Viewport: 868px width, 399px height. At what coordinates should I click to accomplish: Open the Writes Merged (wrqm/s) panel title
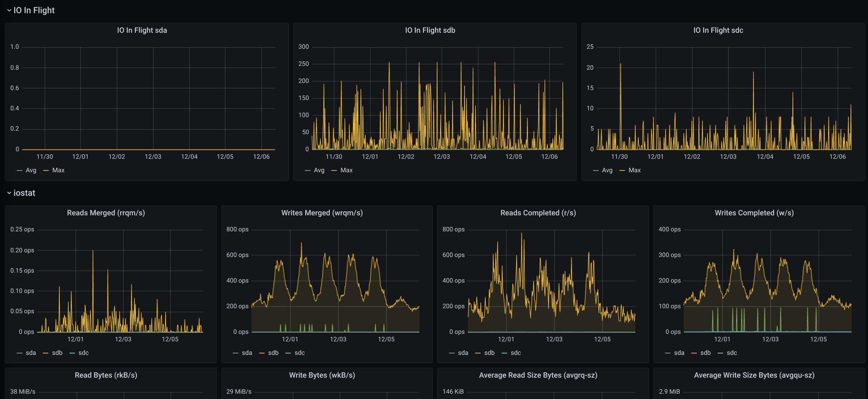pyautogui.click(x=322, y=213)
